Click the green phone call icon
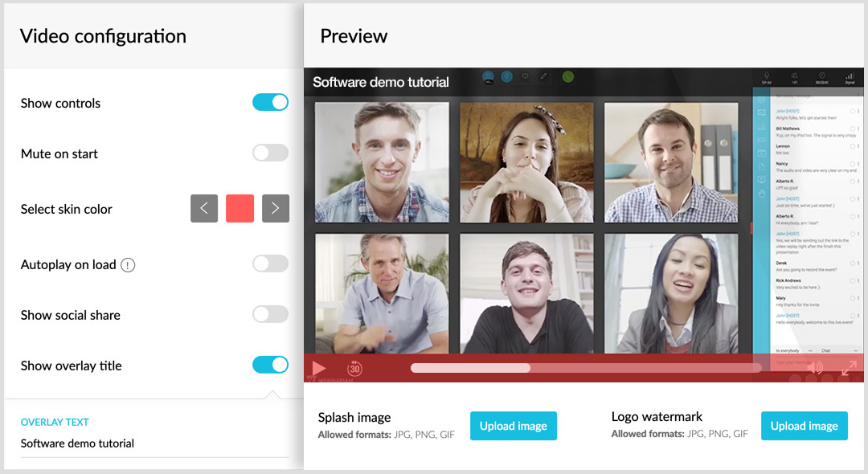868x474 pixels. tap(568, 77)
